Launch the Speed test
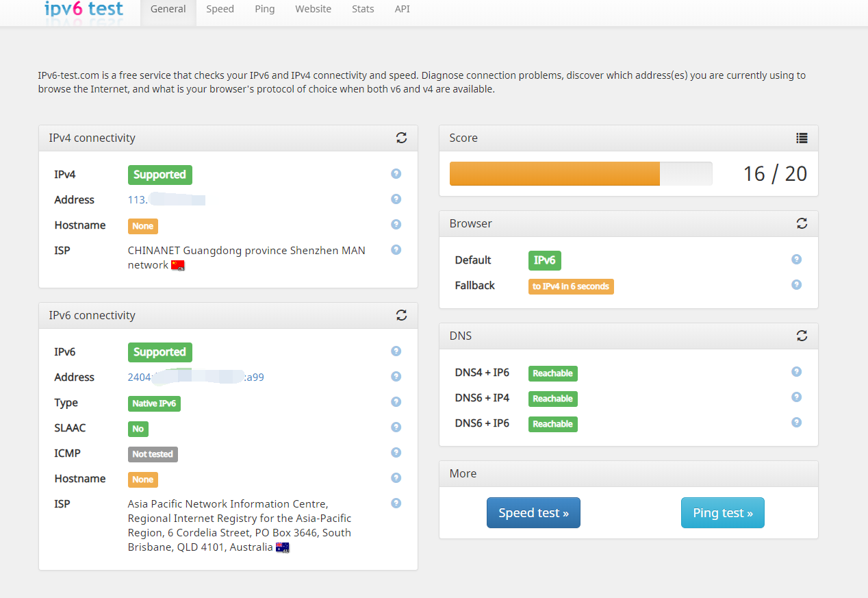The height and width of the screenshot is (598, 868). click(533, 512)
